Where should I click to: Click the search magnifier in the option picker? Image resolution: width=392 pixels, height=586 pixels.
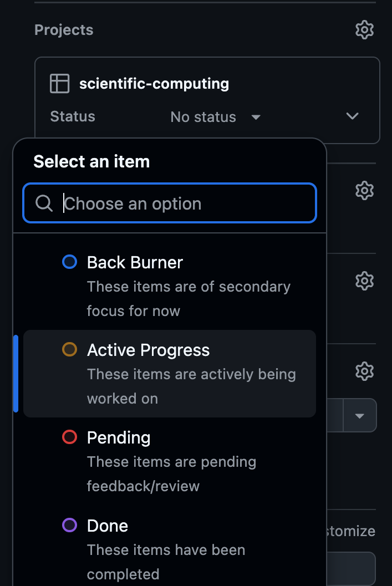[43, 203]
